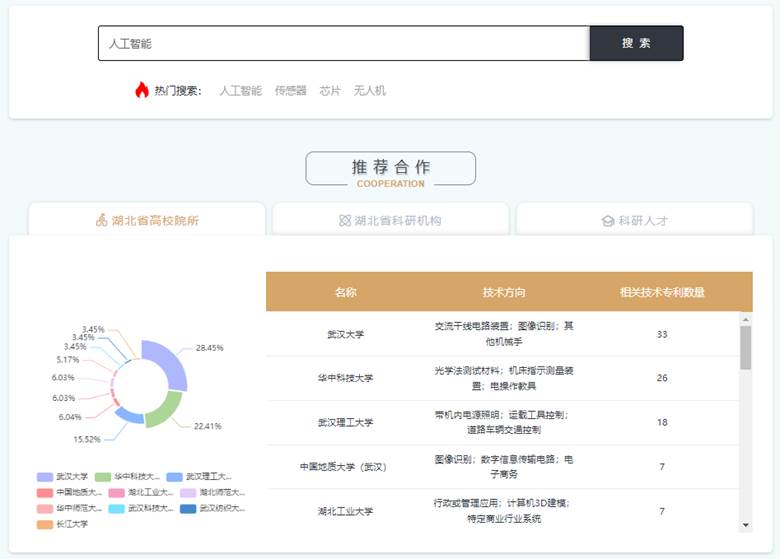Click the search input field containing 人工智能

click(344, 43)
